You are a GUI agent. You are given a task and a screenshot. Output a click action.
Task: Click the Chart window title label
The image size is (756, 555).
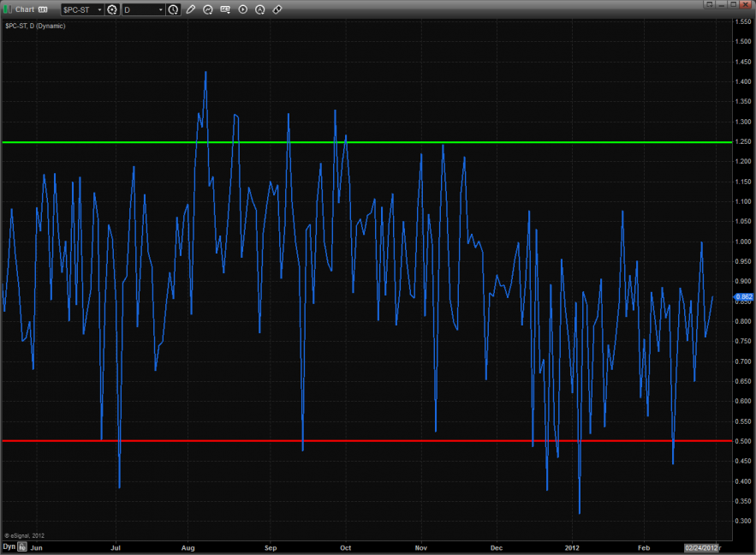click(x=25, y=9)
